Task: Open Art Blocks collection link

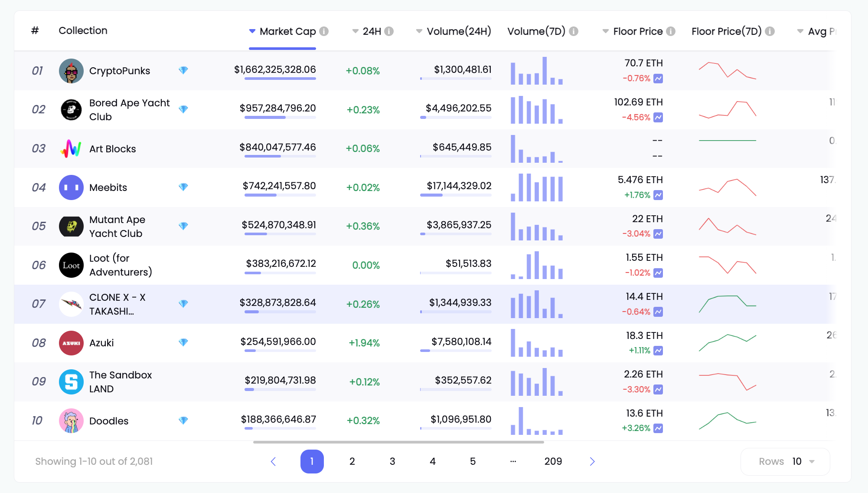Action: click(x=113, y=149)
